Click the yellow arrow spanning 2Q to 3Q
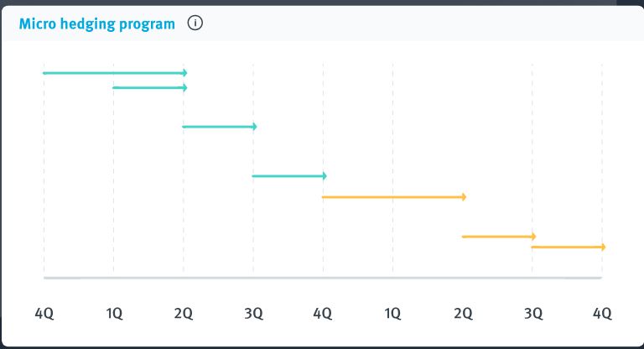Image resolution: width=644 pixels, height=349 pixels. point(498,237)
